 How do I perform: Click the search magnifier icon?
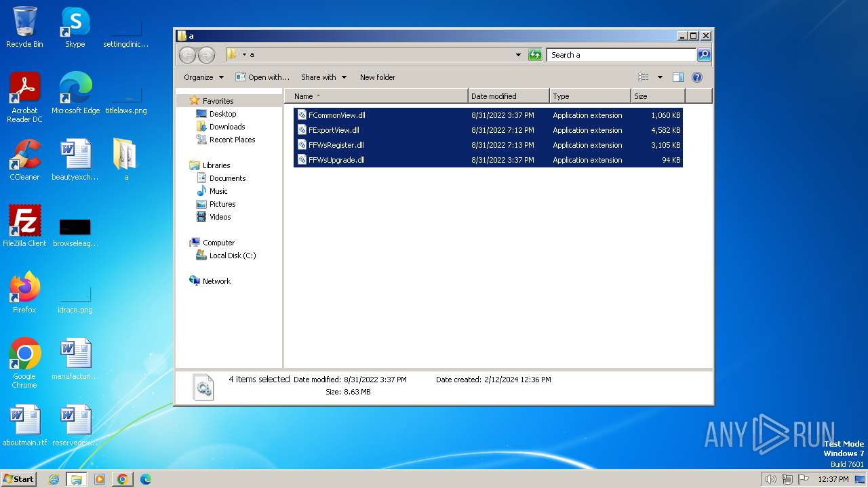pos(704,55)
